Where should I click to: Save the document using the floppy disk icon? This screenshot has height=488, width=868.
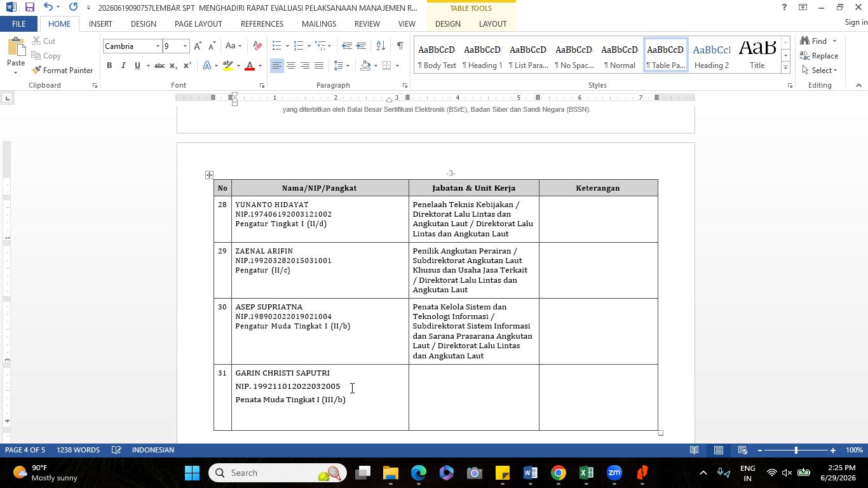29,8
